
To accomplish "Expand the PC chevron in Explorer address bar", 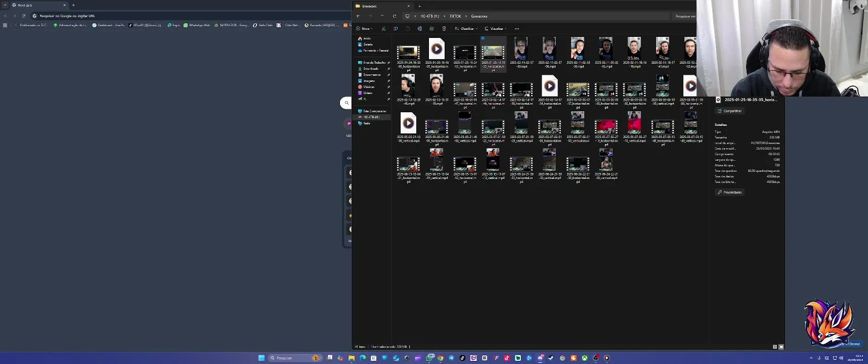I will (x=415, y=16).
